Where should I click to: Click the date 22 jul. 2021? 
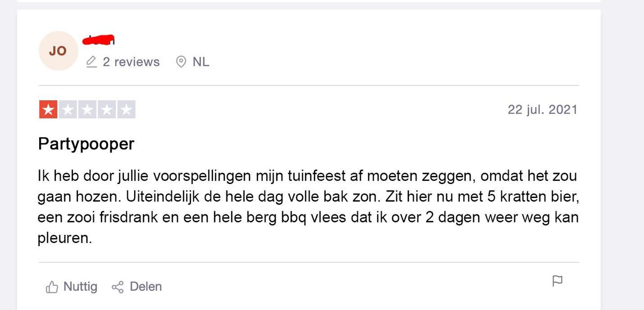[543, 110]
